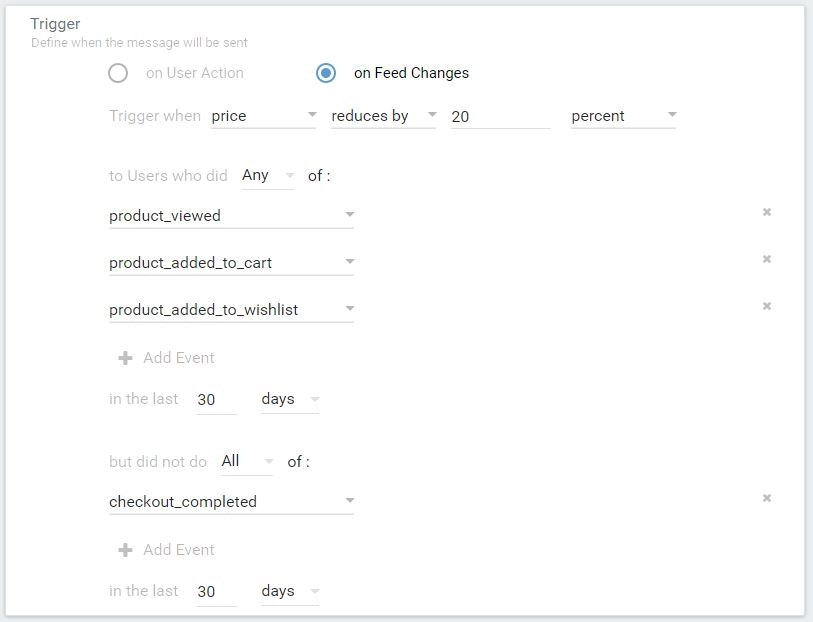This screenshot has width=813, height=622.
Task: Open the checkout_completed event dropdown
Action: pos(231,501)
